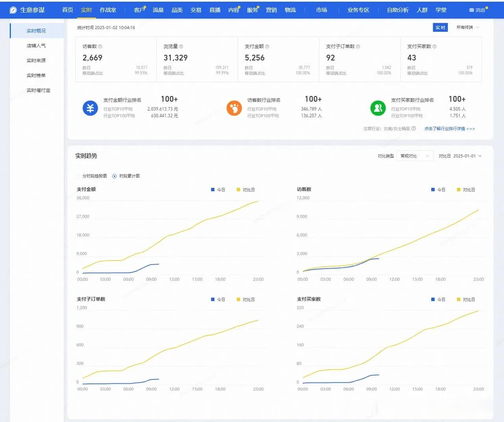504x422 pixels.
Task: Click the 统计时间 timestamp text
Action: click(106, 28)
